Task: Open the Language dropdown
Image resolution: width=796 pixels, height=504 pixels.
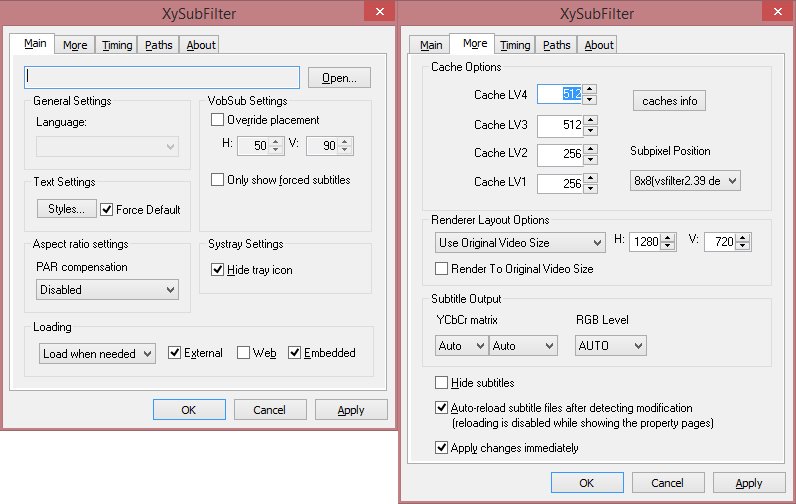Action: [107, 147]
